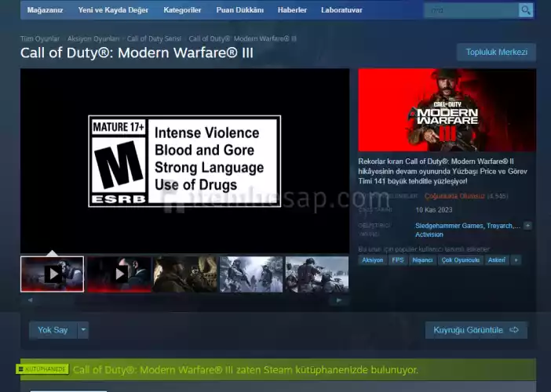The height and width of the screenshot is (392, 551).
Task: Click the search magnifier icon
Action: (526, 10)
